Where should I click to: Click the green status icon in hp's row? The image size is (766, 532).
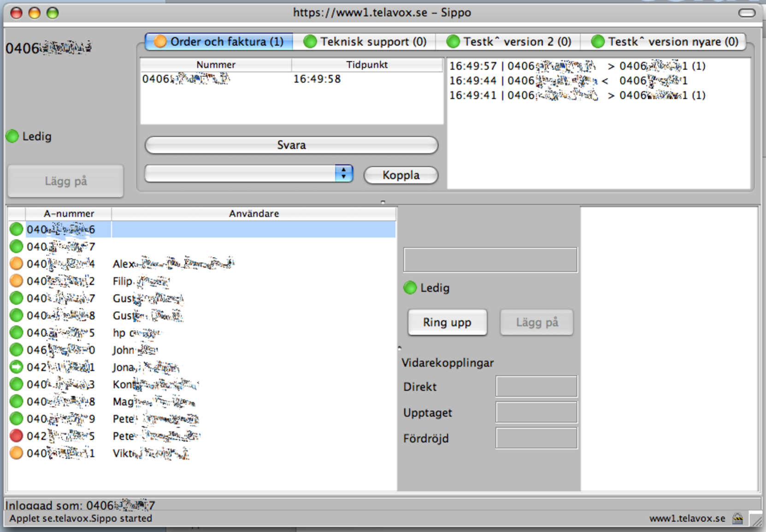(16, 333)
